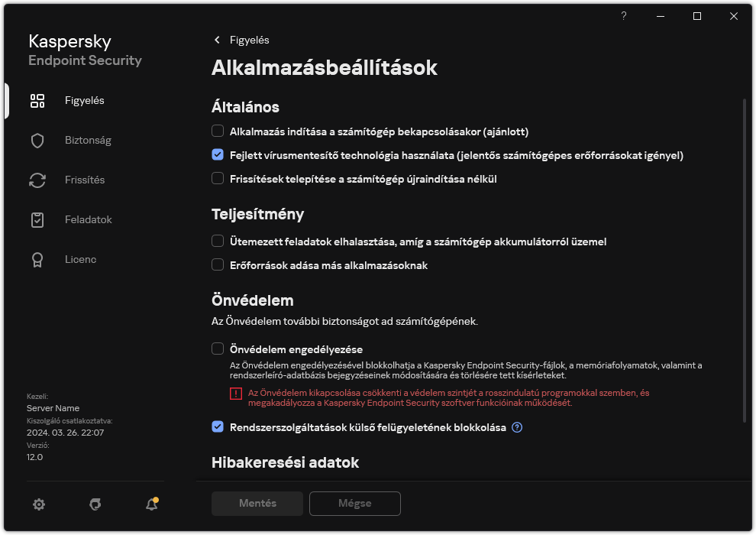Open Frissítés via the update arrows icon
The height and width of the screenshot is (535, 756).
[x=37, y=180]
